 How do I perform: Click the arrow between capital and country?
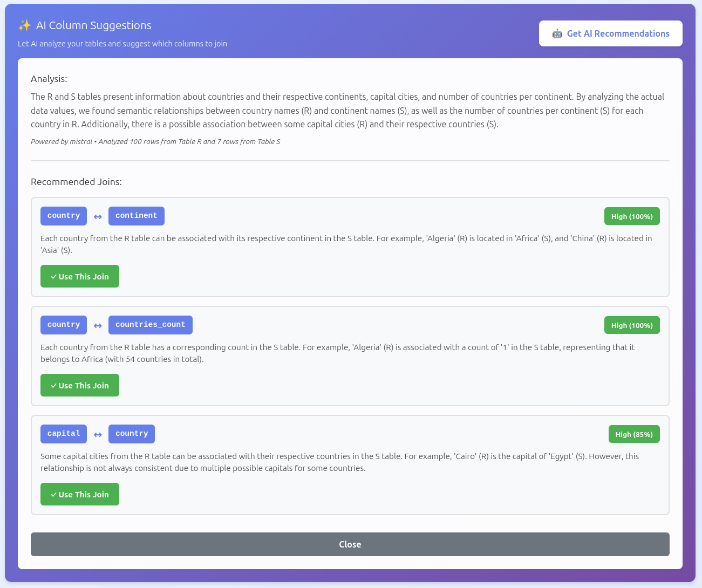[98, 434]
